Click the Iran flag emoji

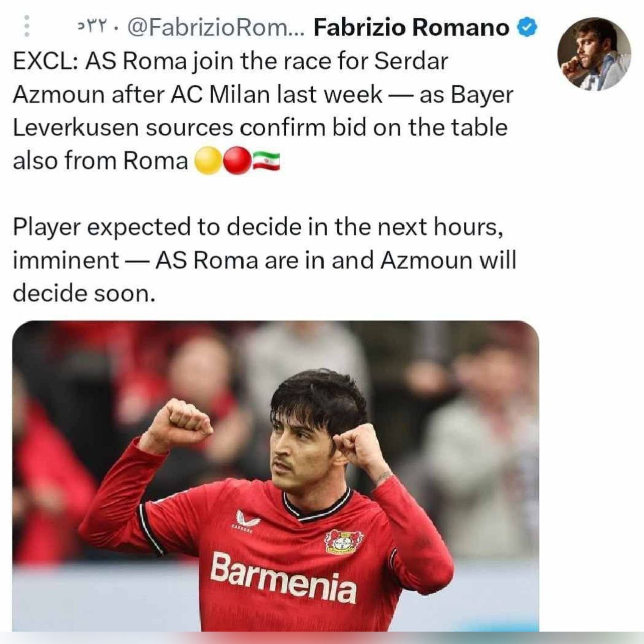coord(266,161)
